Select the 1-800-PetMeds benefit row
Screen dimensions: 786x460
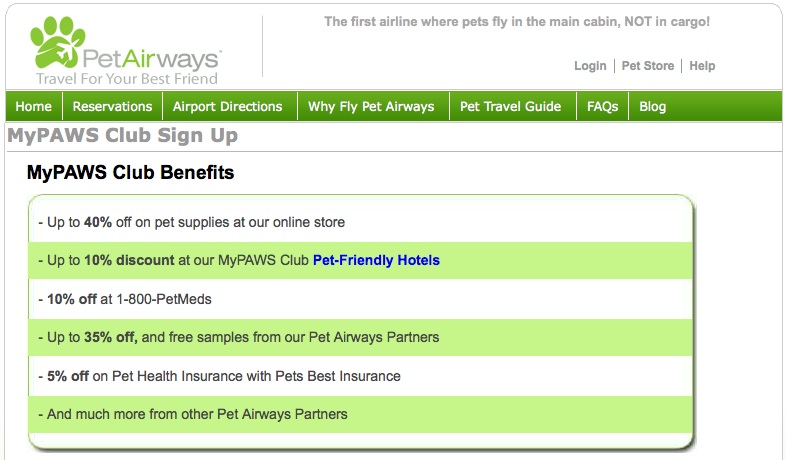click(360, 299)
